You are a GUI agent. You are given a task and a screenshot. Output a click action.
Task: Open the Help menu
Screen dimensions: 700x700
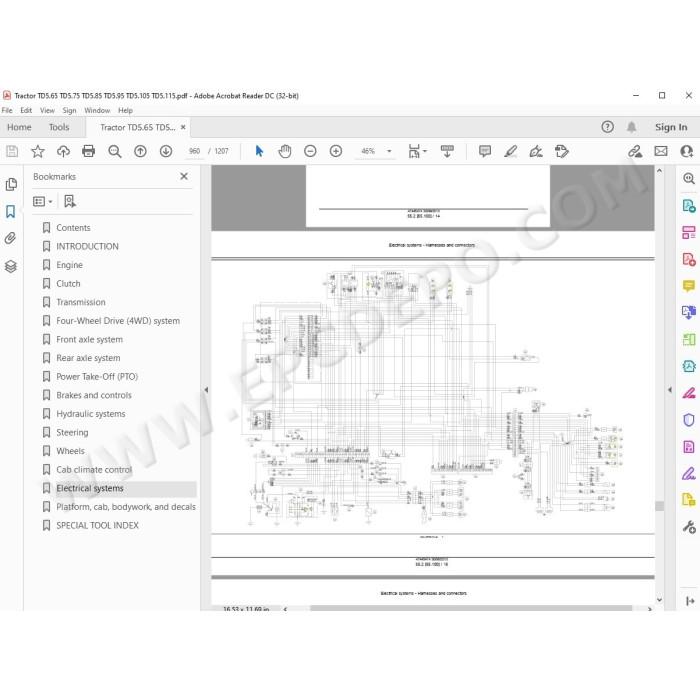(125, 110)
